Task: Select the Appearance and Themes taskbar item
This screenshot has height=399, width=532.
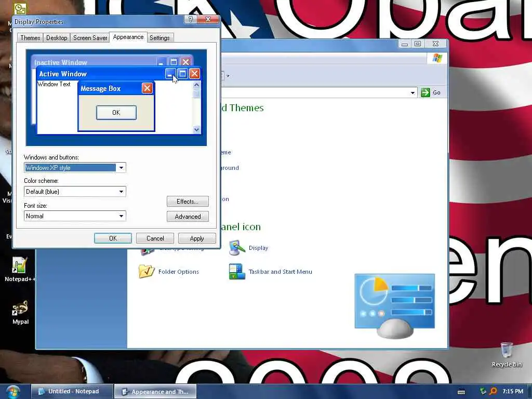Action: click(x=155, y=392)
